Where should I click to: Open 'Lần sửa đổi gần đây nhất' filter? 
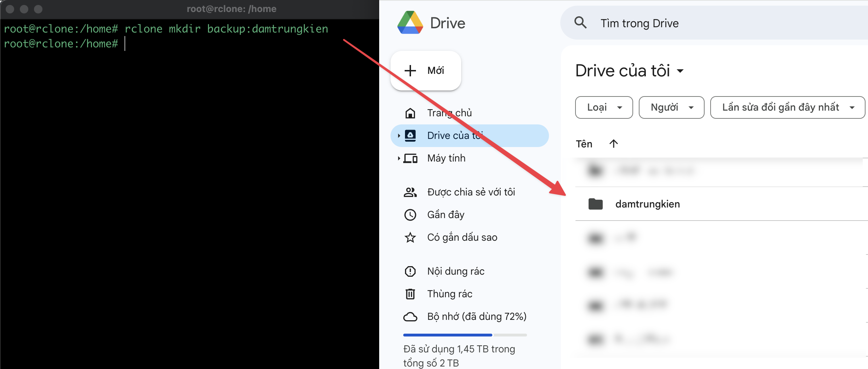tap(788, 107)
